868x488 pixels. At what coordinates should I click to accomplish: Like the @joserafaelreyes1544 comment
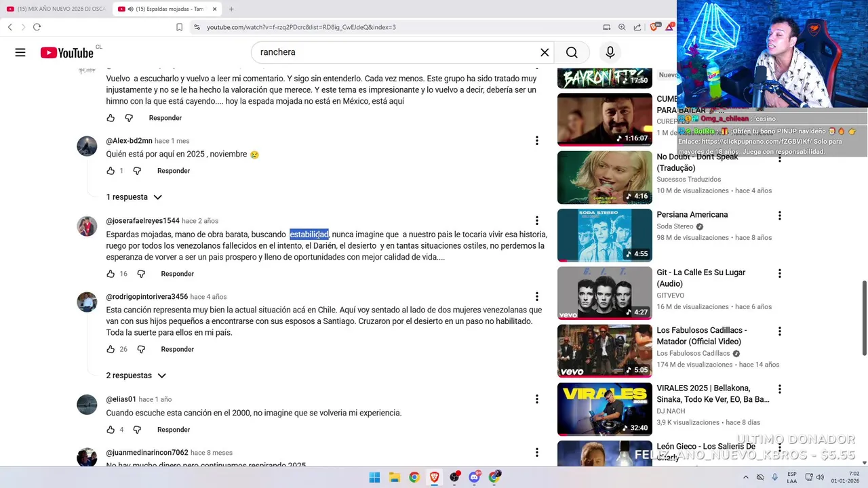point(111,274)
